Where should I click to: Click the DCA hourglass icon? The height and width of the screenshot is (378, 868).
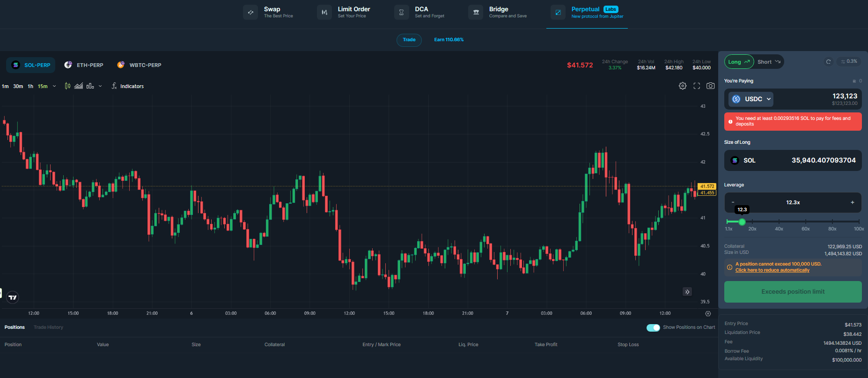coord(401,12)
